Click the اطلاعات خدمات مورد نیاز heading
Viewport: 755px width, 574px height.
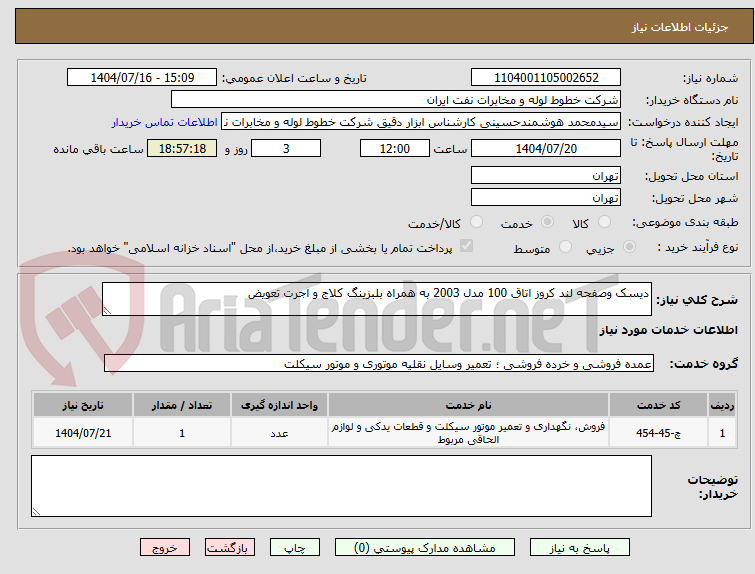click(x=668, y=330)
